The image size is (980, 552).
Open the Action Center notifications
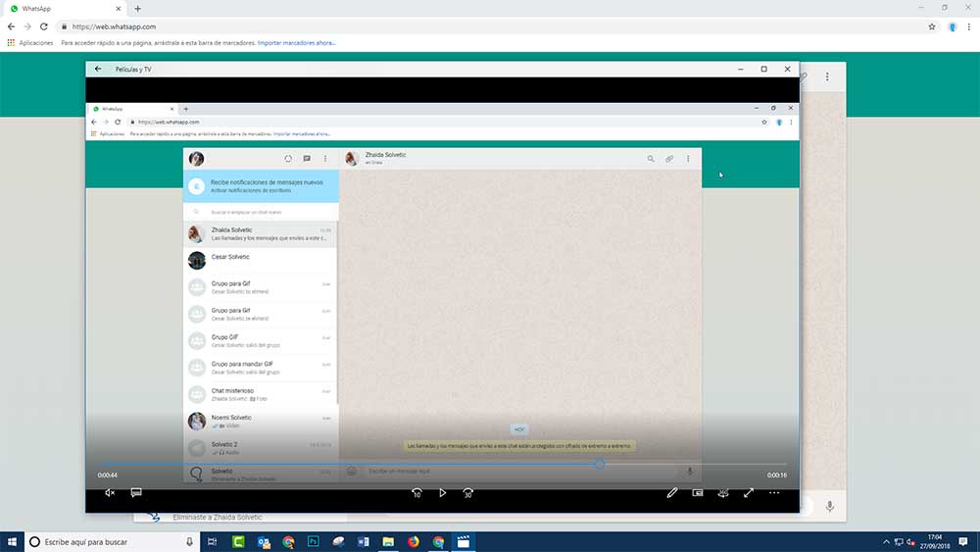click(963, 542)
